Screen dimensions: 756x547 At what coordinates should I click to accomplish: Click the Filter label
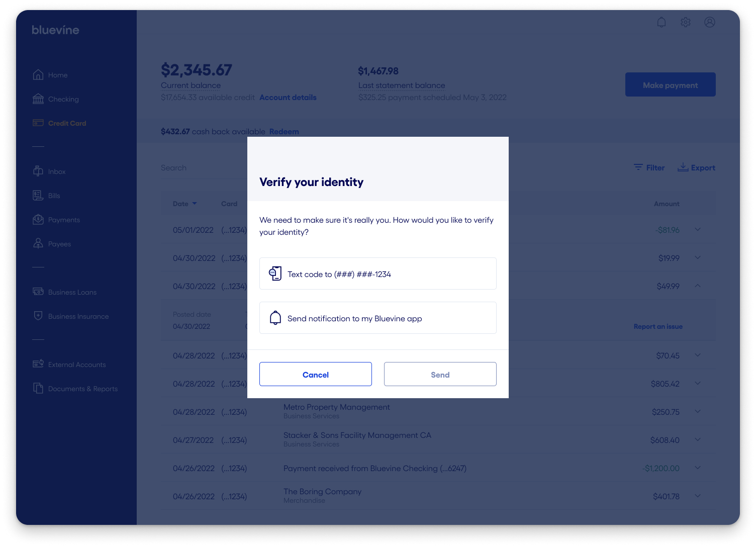pos(655,168)
